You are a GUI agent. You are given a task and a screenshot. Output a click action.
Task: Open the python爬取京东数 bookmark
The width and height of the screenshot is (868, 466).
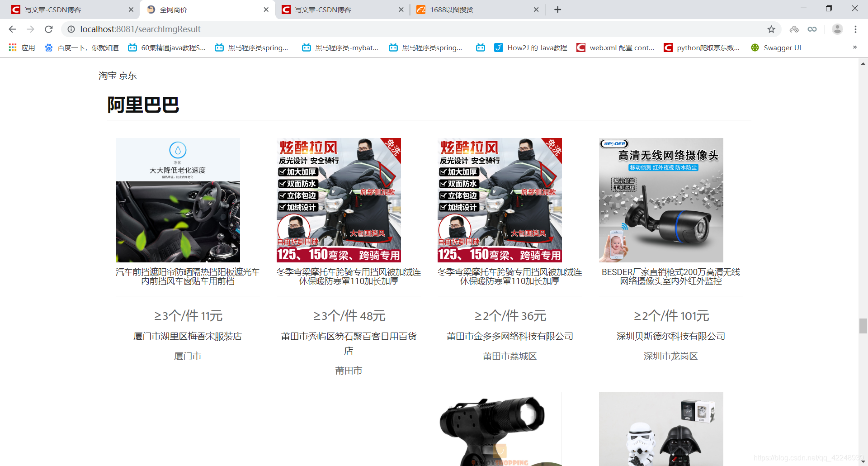(702, 48)
